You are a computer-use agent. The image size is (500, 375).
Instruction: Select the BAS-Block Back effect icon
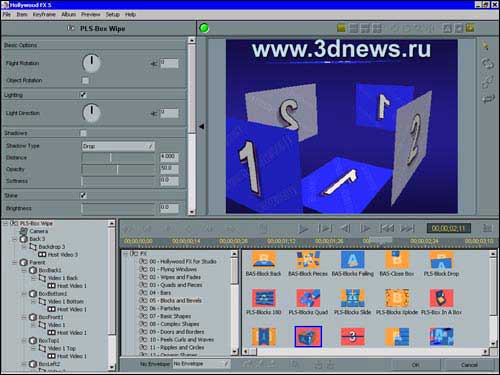pyautogui.click(x=264, y=260)
